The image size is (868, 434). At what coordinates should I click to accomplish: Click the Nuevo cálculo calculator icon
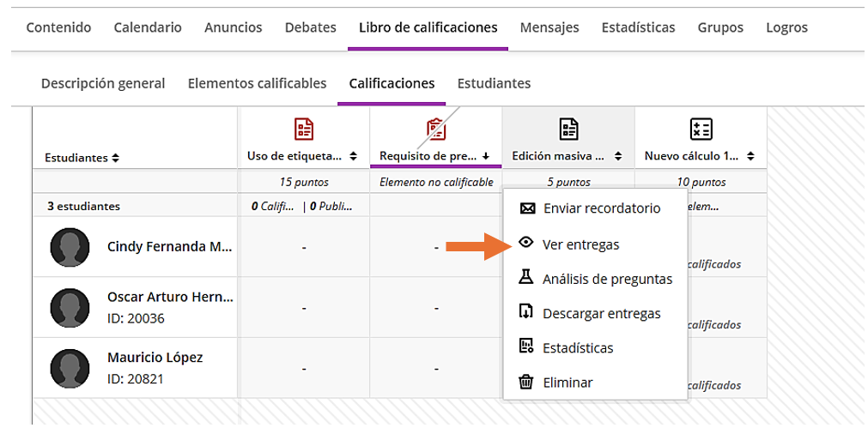click(701, 130)
